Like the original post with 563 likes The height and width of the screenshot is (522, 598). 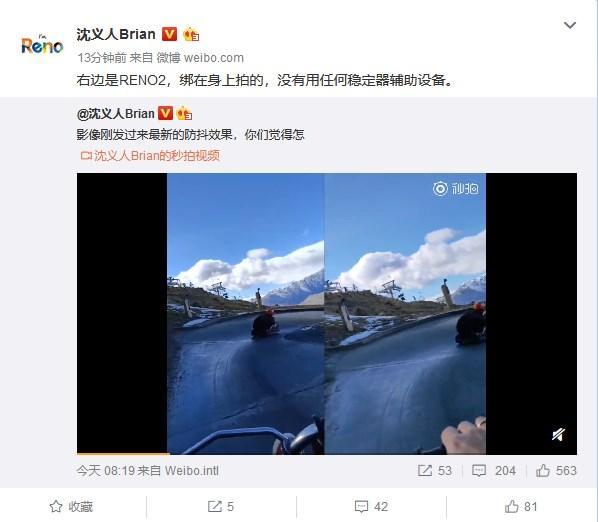(556, 471)
